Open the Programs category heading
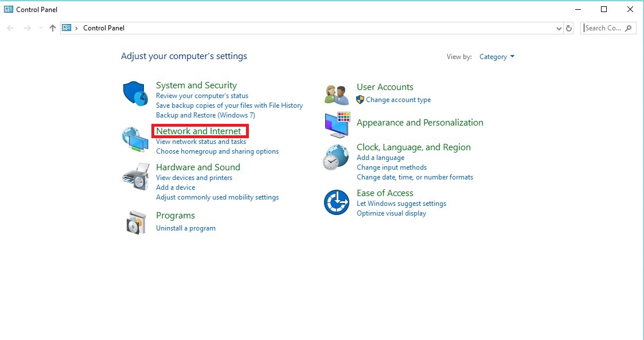644x340 pixels. pyautogui.click(x=175, y=216)
